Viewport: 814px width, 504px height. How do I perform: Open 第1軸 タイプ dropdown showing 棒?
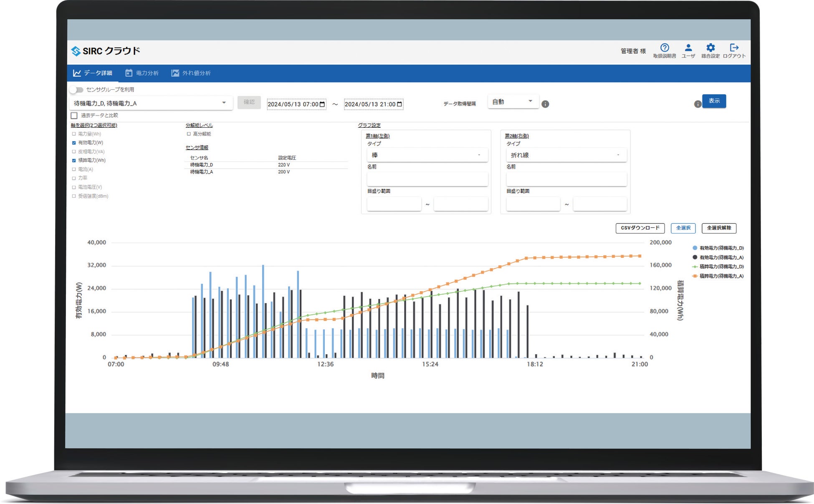tap(427, 155)
